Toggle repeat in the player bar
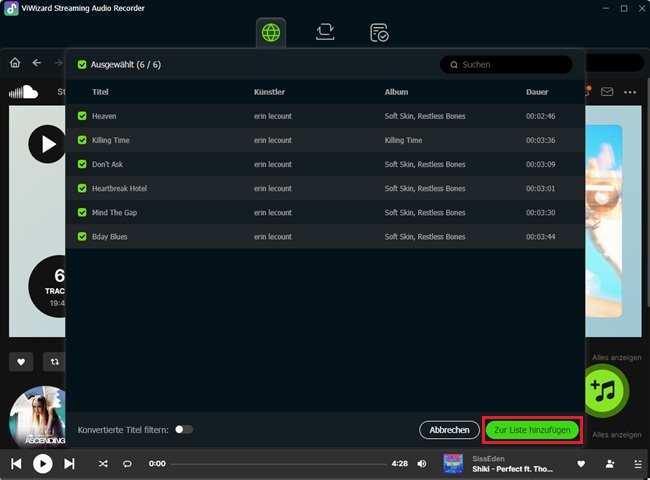 [x=127, y=464]
